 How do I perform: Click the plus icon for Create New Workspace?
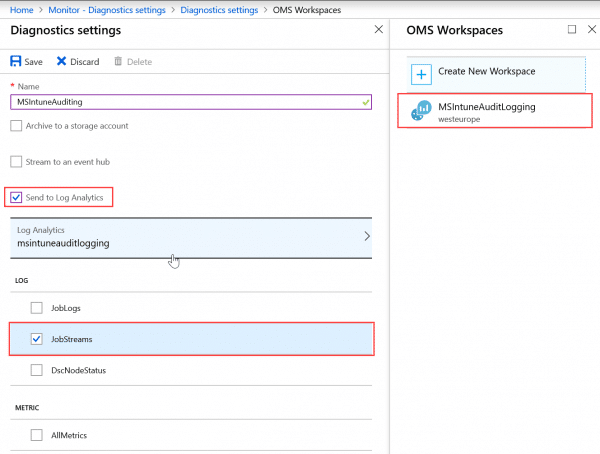coord(421,74)
